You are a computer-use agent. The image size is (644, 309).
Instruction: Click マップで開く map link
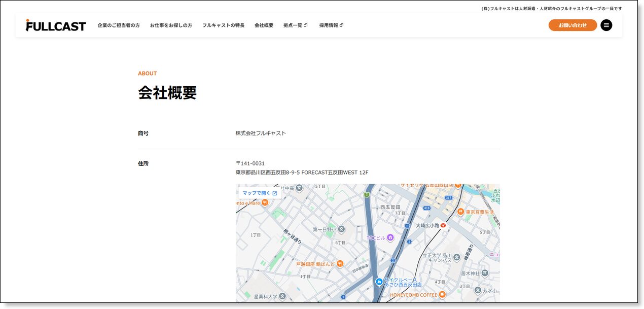[x=260, y=193]
